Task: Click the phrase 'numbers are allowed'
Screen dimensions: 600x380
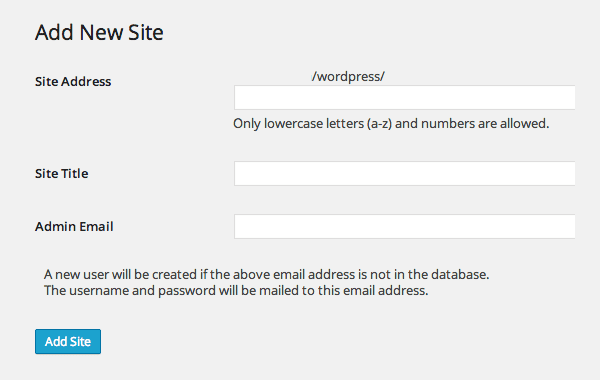Action: pos(485,124)
